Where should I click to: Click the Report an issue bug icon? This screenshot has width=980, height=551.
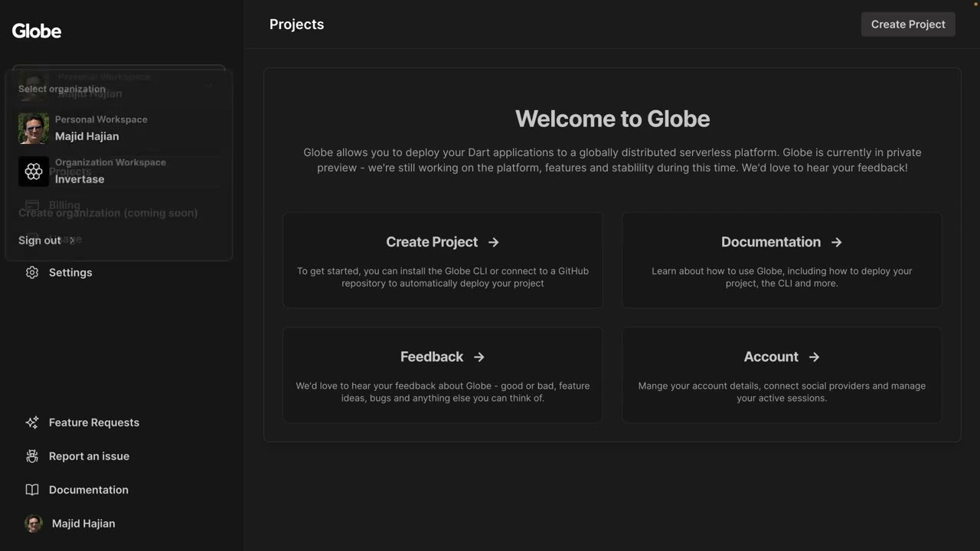(x=32, y=456)
